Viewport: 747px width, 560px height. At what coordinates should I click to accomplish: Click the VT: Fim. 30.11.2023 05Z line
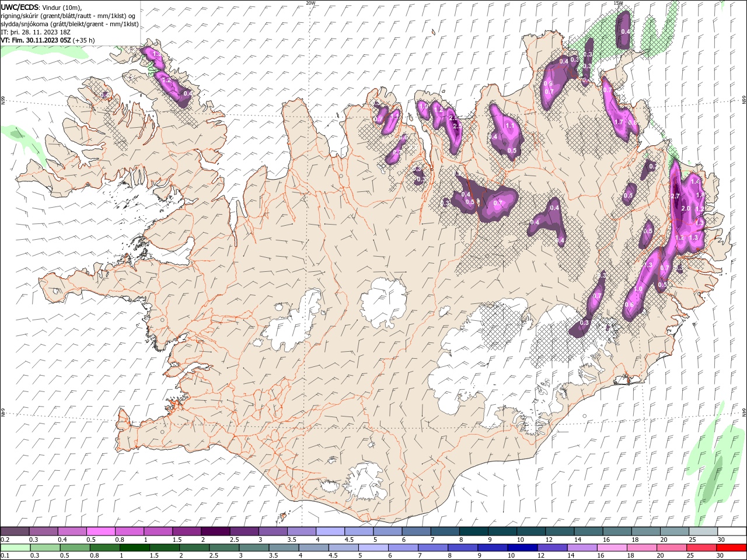tap(48, 40)
